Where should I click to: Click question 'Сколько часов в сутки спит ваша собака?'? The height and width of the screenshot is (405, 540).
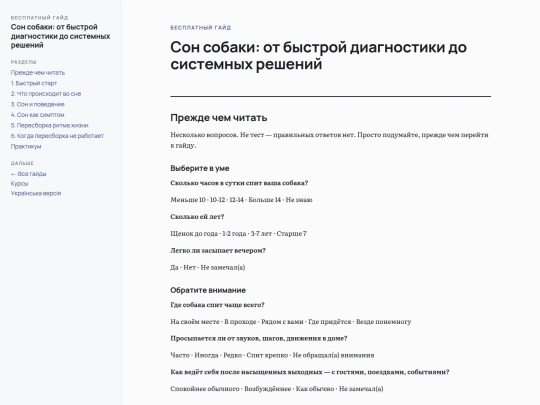tap(239, 183)
